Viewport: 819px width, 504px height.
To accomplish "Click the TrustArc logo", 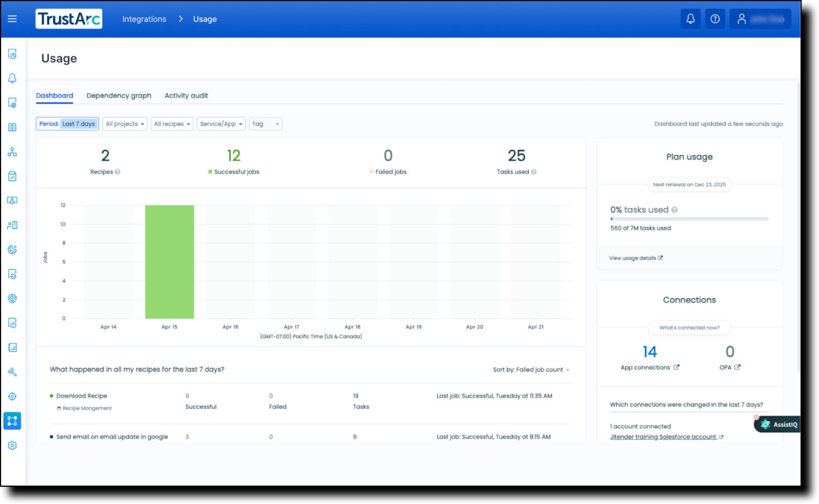I will pyautogui.click(x=69, y=18).
